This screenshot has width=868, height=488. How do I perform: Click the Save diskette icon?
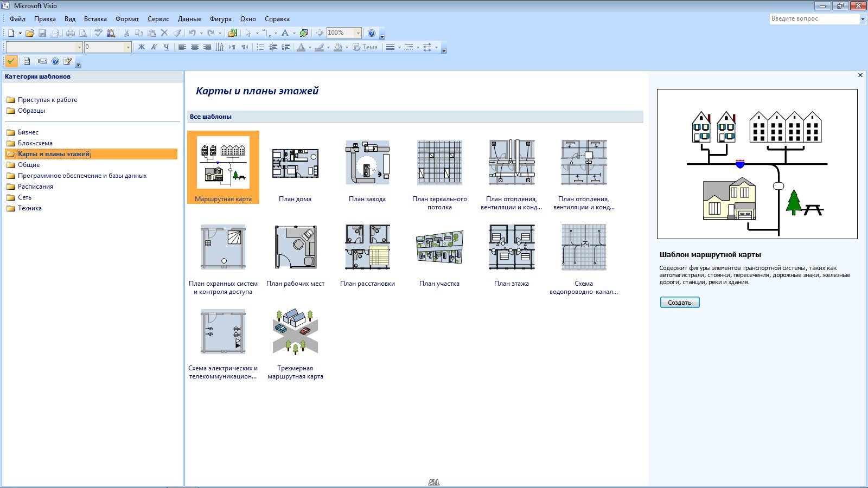coord(42,33)
